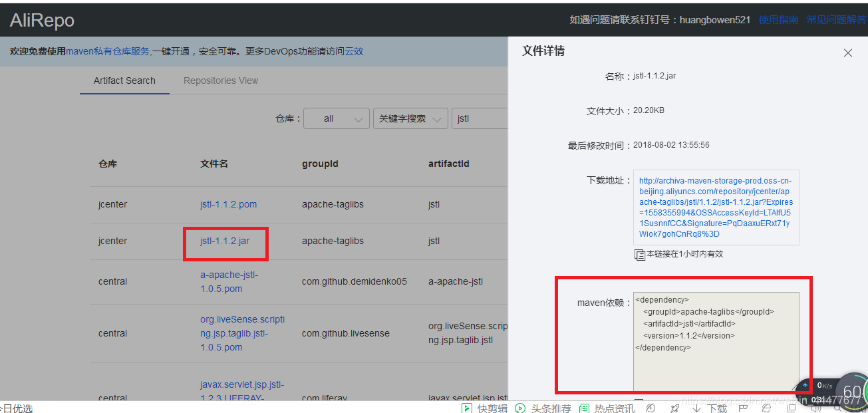868x413 pixels.
Task: Open the 快剪辑 tool in the bottom bar
Action: coord(485,408)
